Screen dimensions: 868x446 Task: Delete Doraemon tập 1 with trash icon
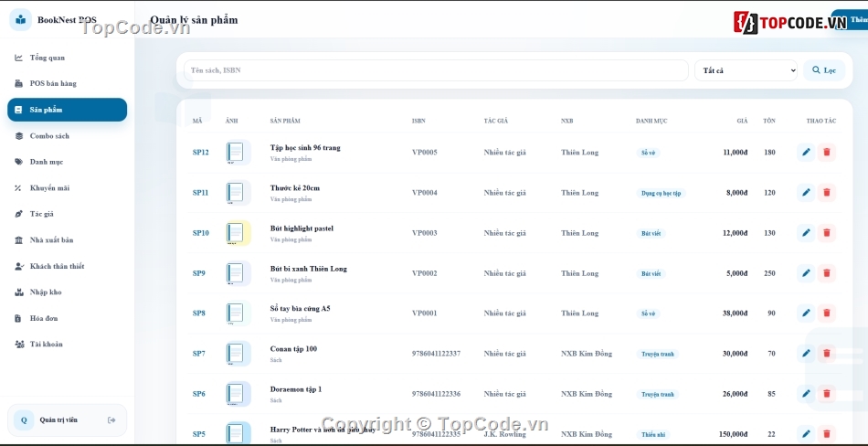coord(827,394)
